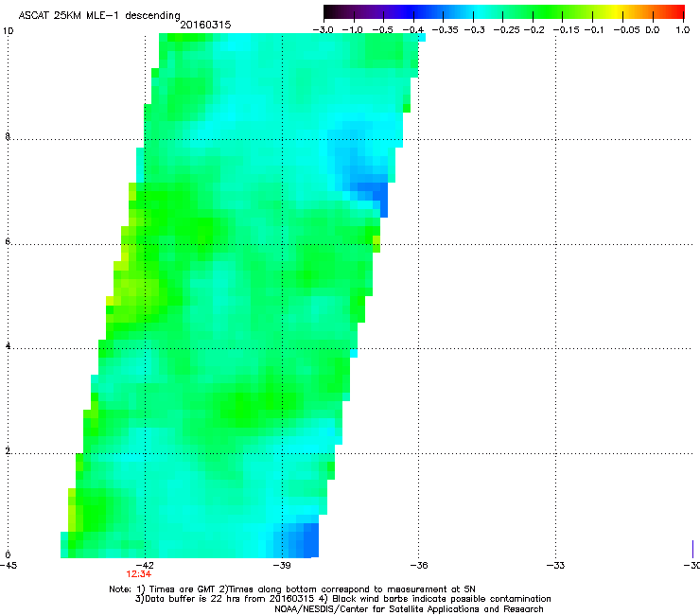Click the latitude axis label 10

pos(9,31)
